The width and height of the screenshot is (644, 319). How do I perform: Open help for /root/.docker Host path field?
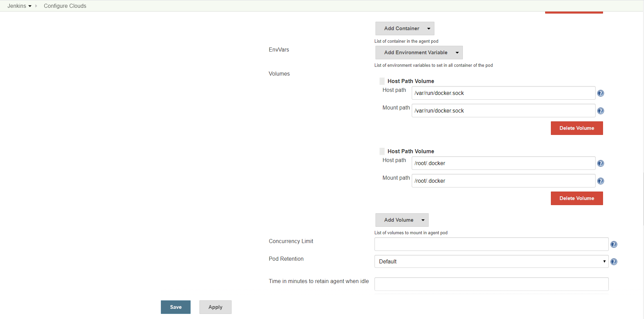pos(601,163)
